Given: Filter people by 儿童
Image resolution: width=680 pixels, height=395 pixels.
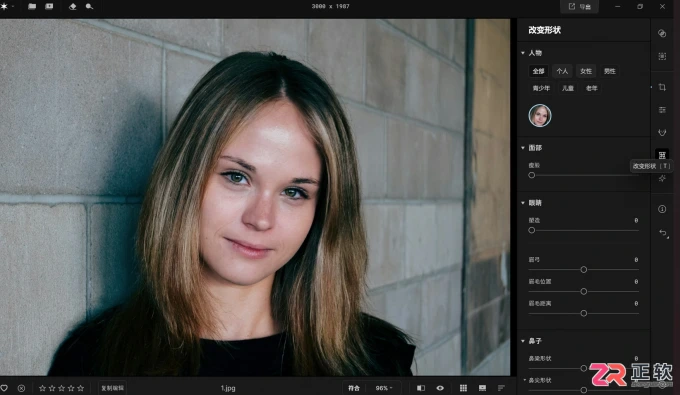Looking at the screenshot, I should 568,88.
